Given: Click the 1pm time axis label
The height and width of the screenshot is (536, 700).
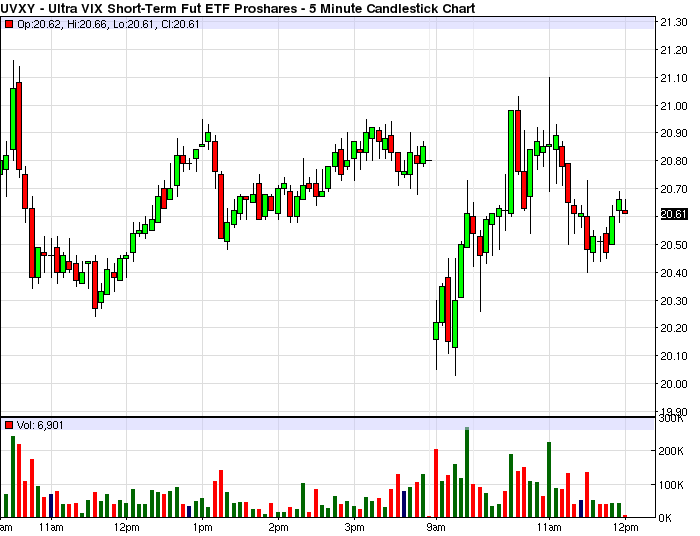Looking at the screenshot, I should (x=202, y=528).
